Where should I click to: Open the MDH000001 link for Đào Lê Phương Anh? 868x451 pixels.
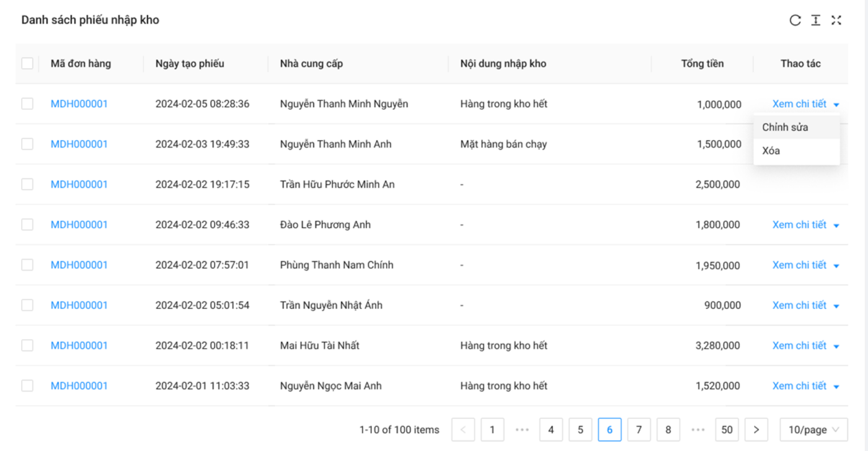pyautogui.click(x=79, y=224)
